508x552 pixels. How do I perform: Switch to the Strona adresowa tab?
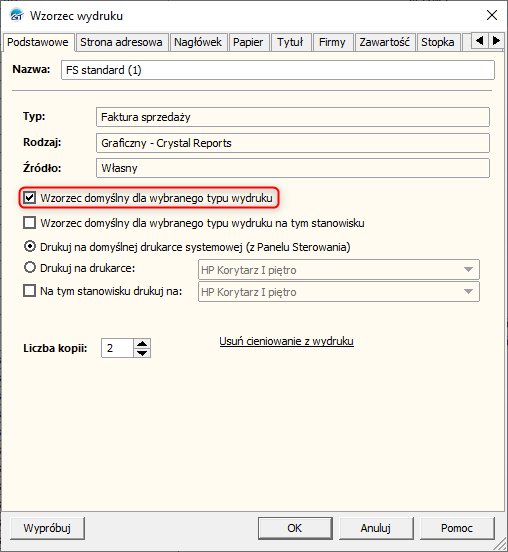click(121, 42)
